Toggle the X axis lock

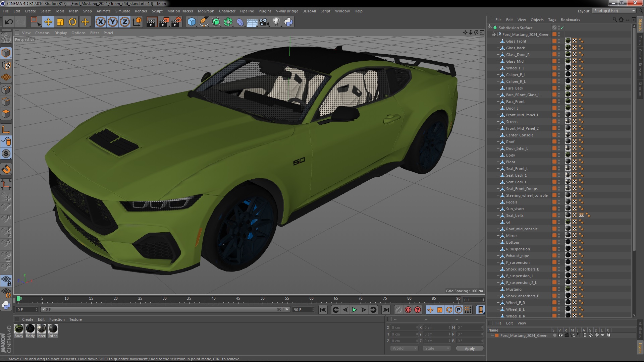[x=100, y=22]
